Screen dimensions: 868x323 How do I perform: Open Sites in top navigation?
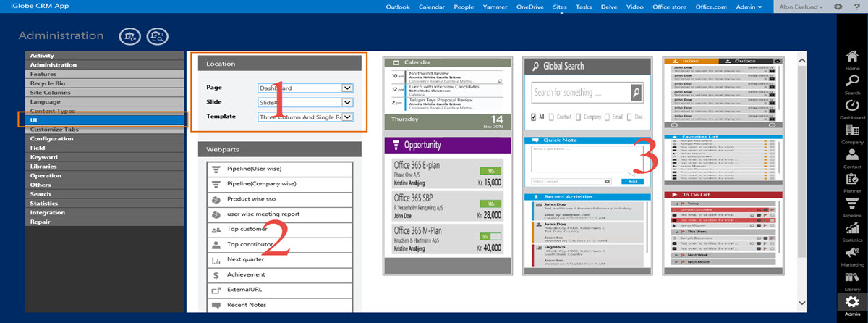(560, 7)
